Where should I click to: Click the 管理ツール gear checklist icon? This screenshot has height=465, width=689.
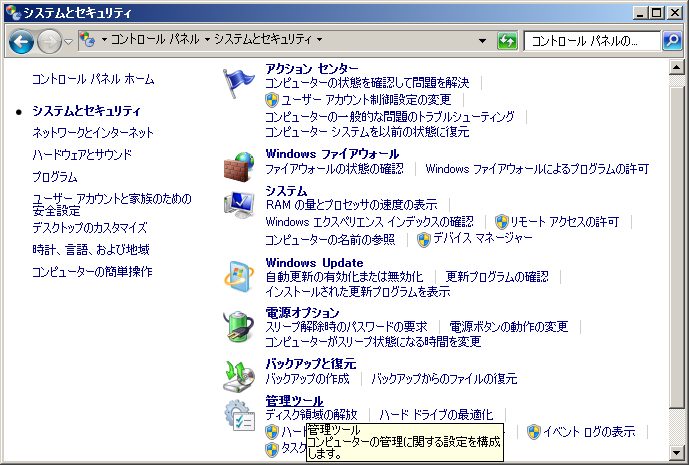(239, 415)
